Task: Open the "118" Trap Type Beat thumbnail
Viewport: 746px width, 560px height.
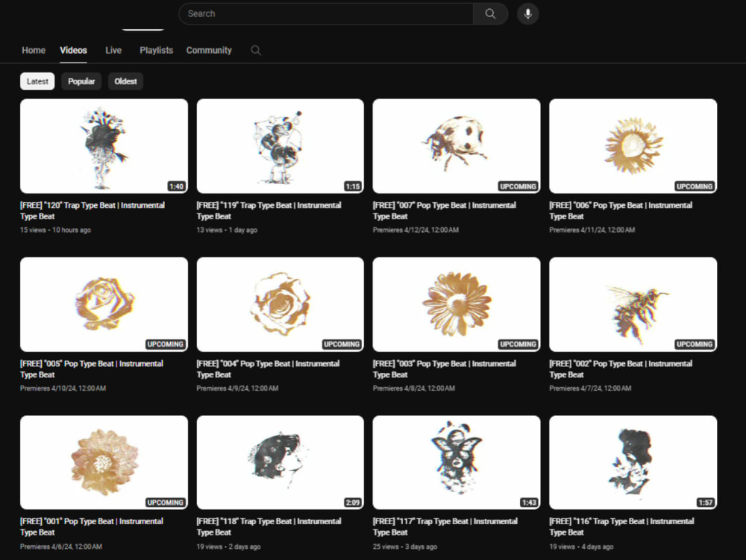Action: [280, 462]
